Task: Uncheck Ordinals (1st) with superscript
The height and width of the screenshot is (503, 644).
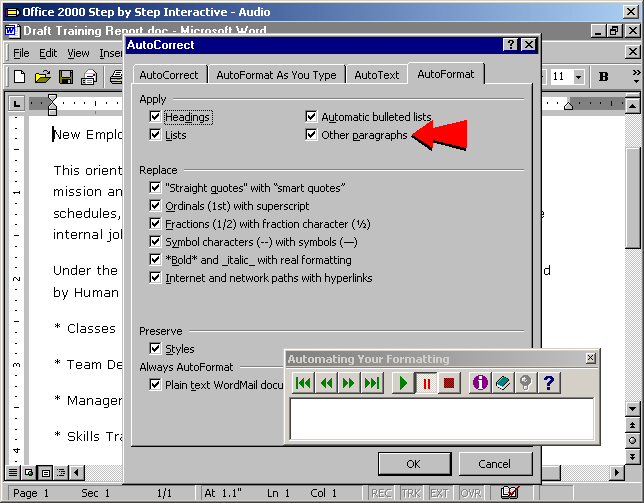Action: (155, 205)
